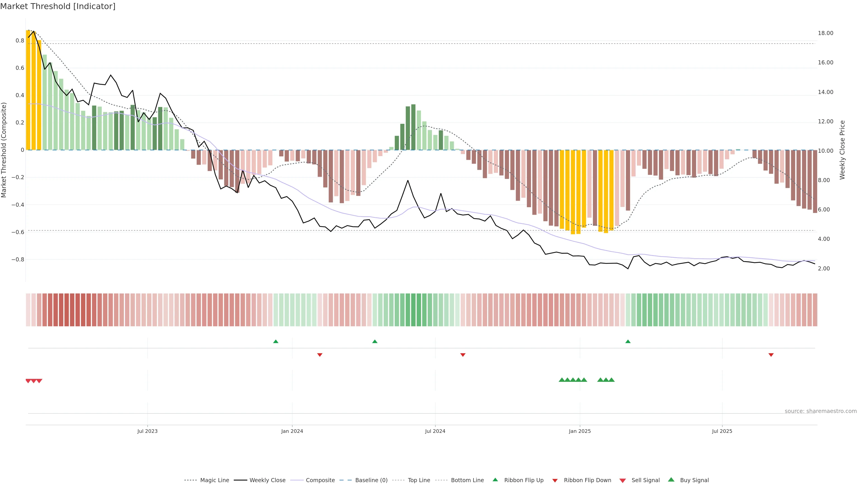Click the Ribbon Flip Down legend triangle
This screenshot has height=488, width=868.
[x=555, y=481]
